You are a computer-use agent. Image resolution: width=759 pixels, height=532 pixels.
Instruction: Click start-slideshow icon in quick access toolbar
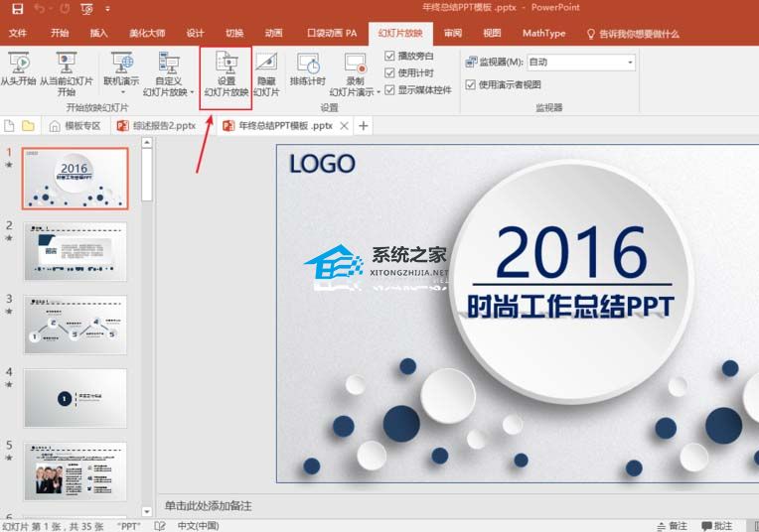point(87,9)
